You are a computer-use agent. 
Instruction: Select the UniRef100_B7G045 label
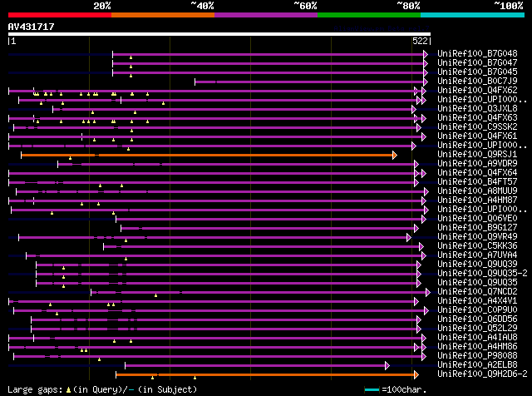pos(477,72)
